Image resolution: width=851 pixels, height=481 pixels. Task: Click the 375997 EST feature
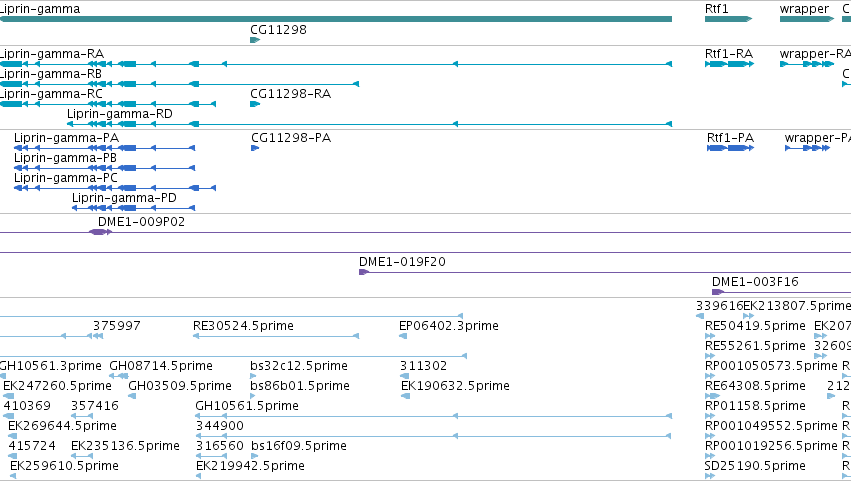coord(98,336)
